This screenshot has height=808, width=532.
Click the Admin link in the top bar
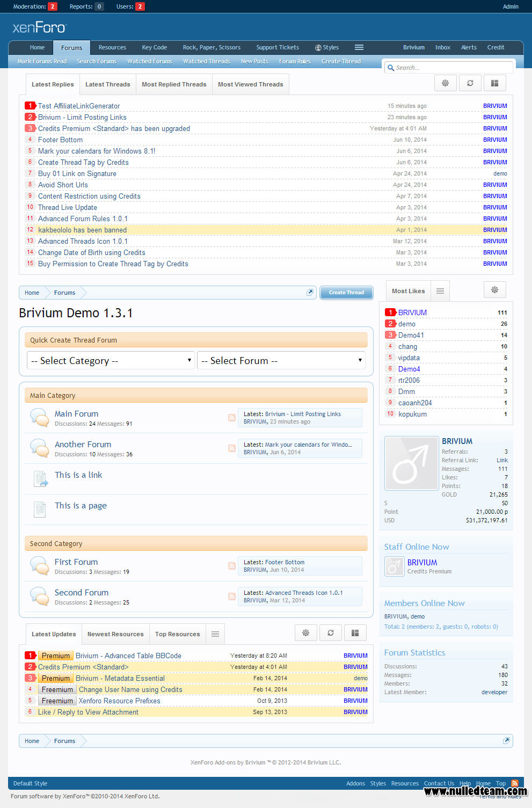point(511,6)
